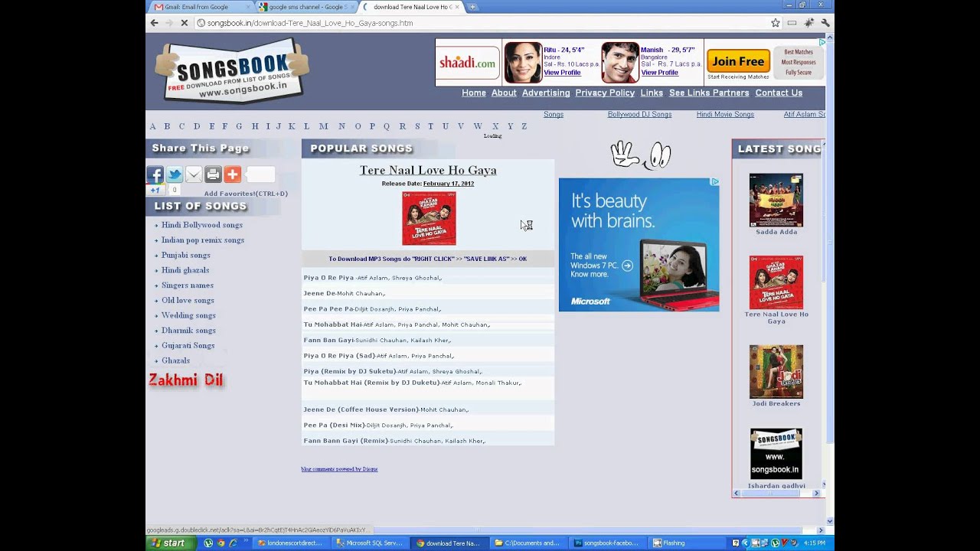Go back with browser back arrow

click(x=155, y=23)
